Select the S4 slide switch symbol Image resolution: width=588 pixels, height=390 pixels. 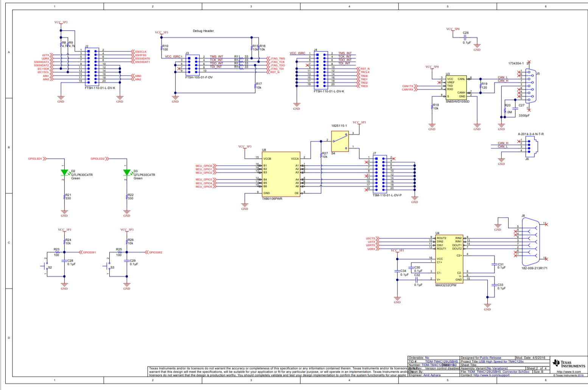click(x=340, y=141)
